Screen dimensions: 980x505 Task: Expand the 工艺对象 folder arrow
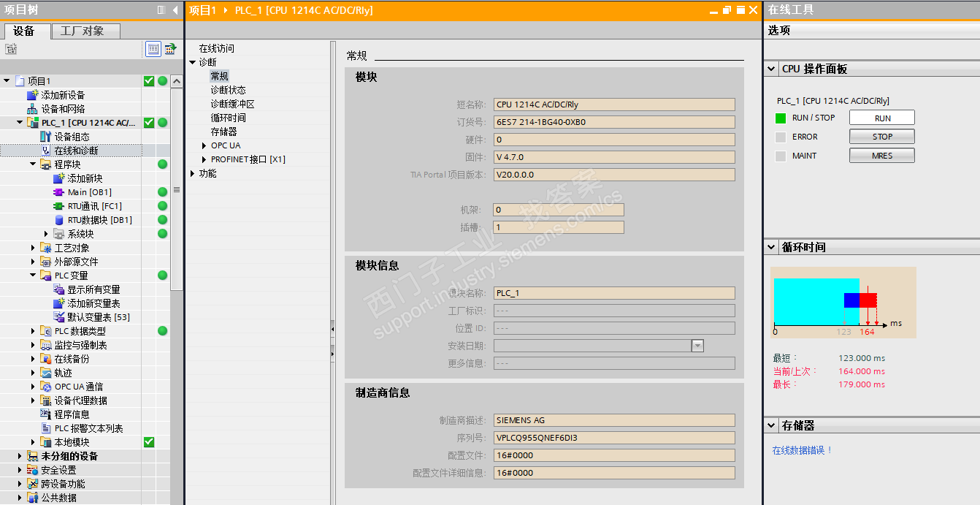click(34, 248)
